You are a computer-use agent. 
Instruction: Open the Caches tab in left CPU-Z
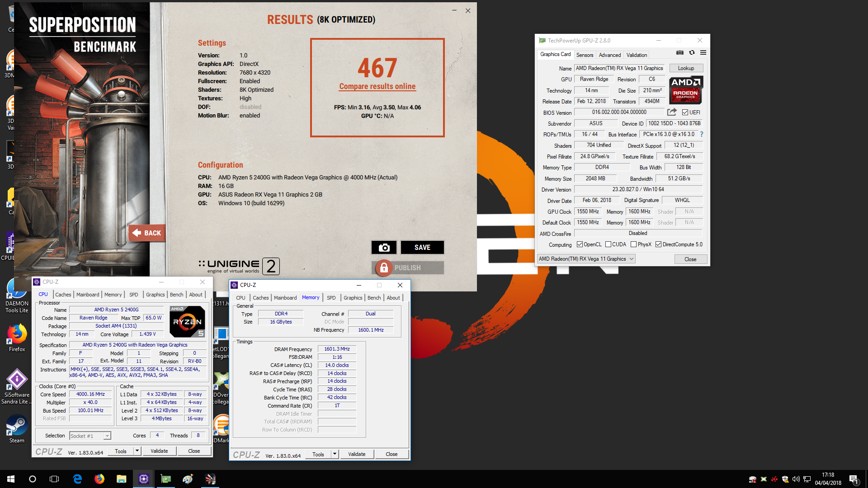coord(63,295)
